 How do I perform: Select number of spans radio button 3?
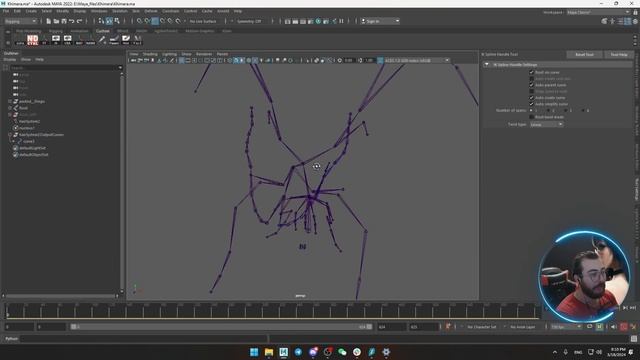[566, 110]
